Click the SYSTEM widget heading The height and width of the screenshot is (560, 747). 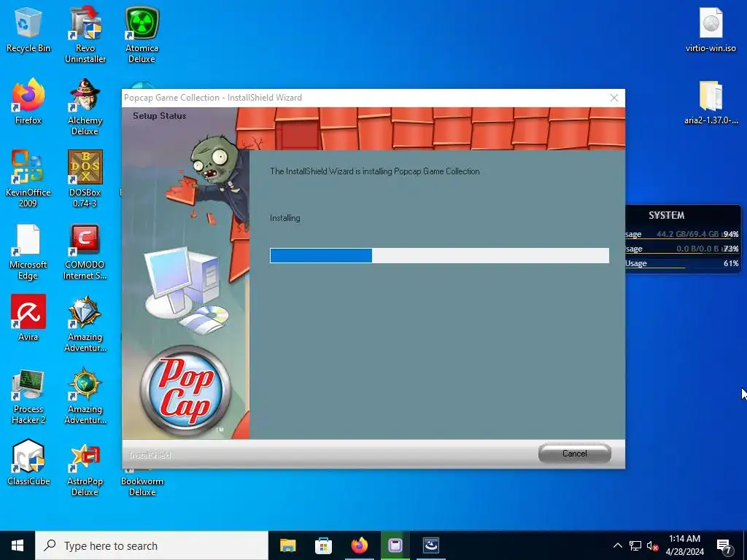(x=667, y=215)
